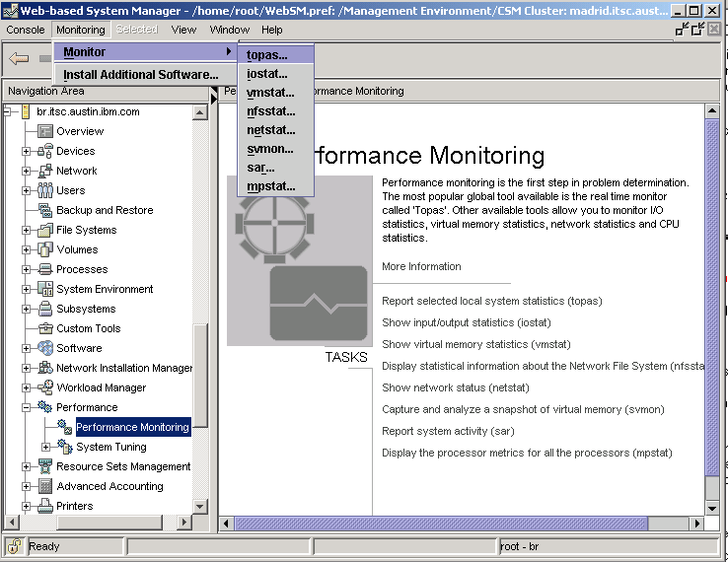
Task: Choose topas... from Monitor submenu
Action: point(276,55)
